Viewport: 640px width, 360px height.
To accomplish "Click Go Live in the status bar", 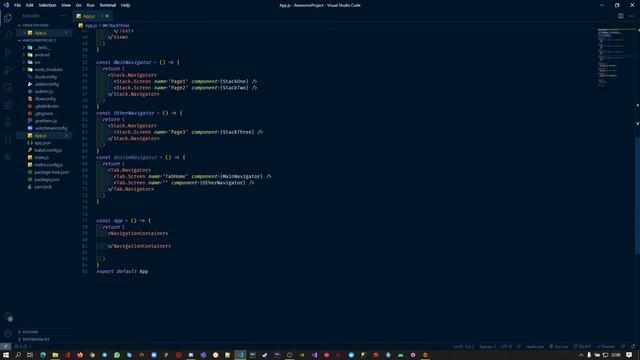I will point(559,347).
